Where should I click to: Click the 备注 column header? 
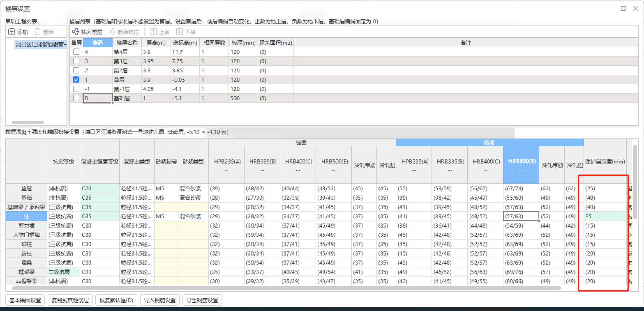pyautogui.click(x=466, y=43)
